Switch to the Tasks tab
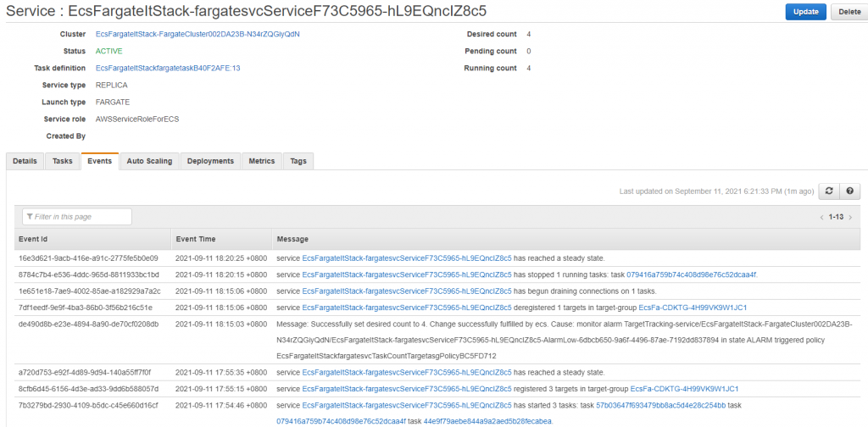 tap(63, 161)
